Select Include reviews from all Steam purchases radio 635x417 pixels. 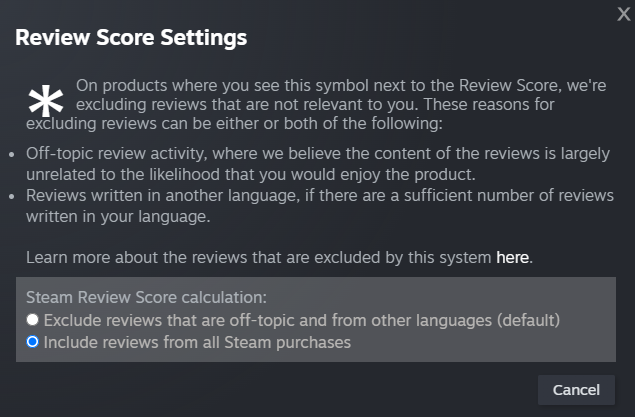[32, 342]
